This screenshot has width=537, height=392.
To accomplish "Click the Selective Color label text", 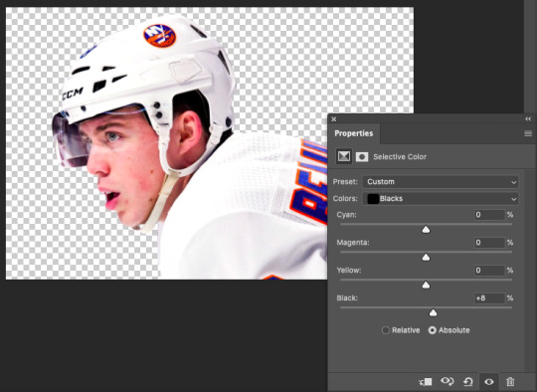I will pyautogui.click(x=400, y=157).
